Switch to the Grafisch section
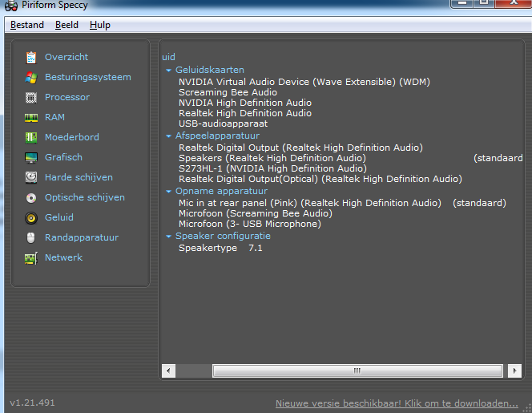Image resolution: width=532 pixels, height=413 pixels. pos(63,157)
